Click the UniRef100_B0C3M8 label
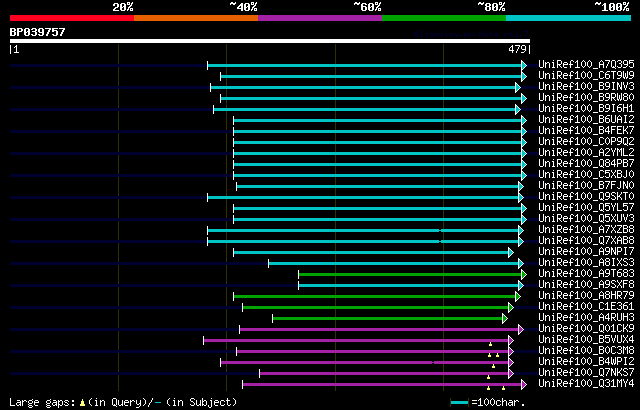The height and width of the screenshot is (410, 640). pyautogui.click(x=586, y=351)
